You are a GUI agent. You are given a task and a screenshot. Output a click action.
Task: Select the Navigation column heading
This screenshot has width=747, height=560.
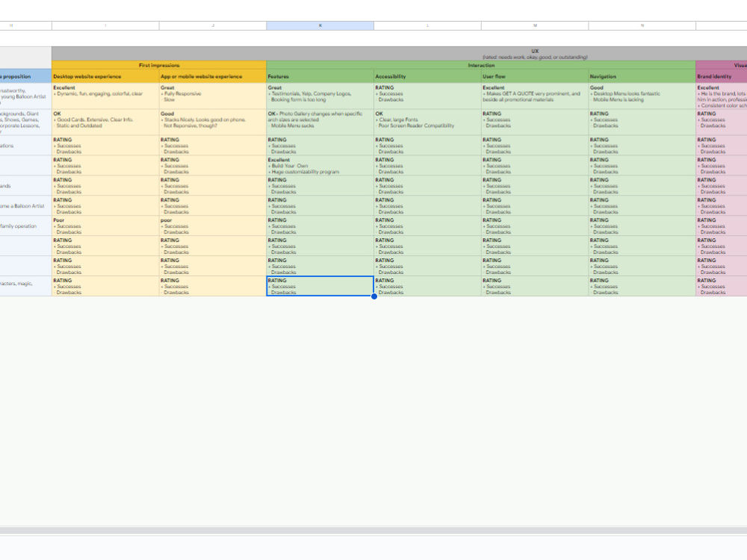[642, 76]
